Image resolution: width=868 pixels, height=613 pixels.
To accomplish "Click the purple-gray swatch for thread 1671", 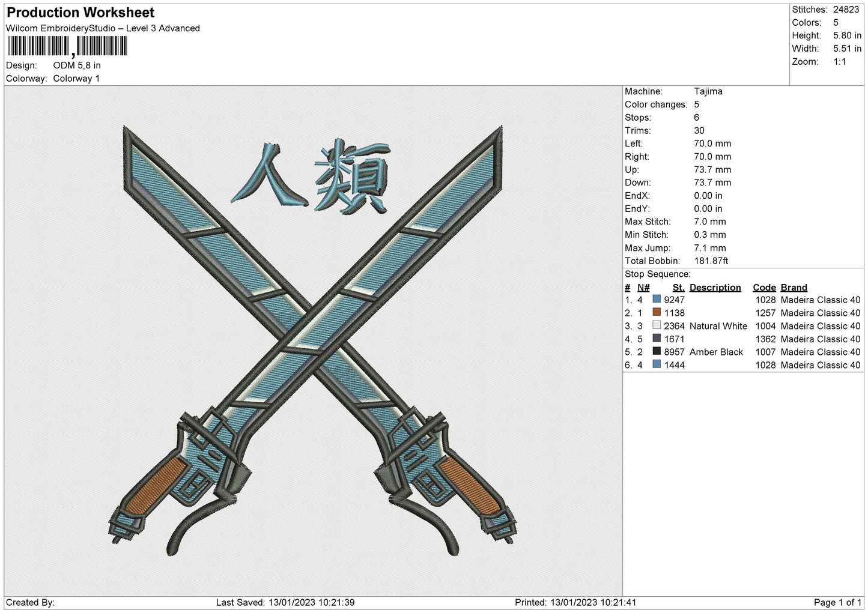I will 657,339.
